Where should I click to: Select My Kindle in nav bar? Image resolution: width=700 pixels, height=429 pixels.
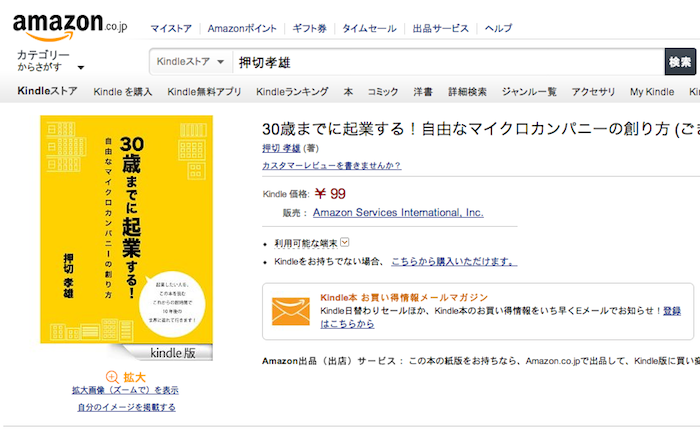tap(652, 92)
